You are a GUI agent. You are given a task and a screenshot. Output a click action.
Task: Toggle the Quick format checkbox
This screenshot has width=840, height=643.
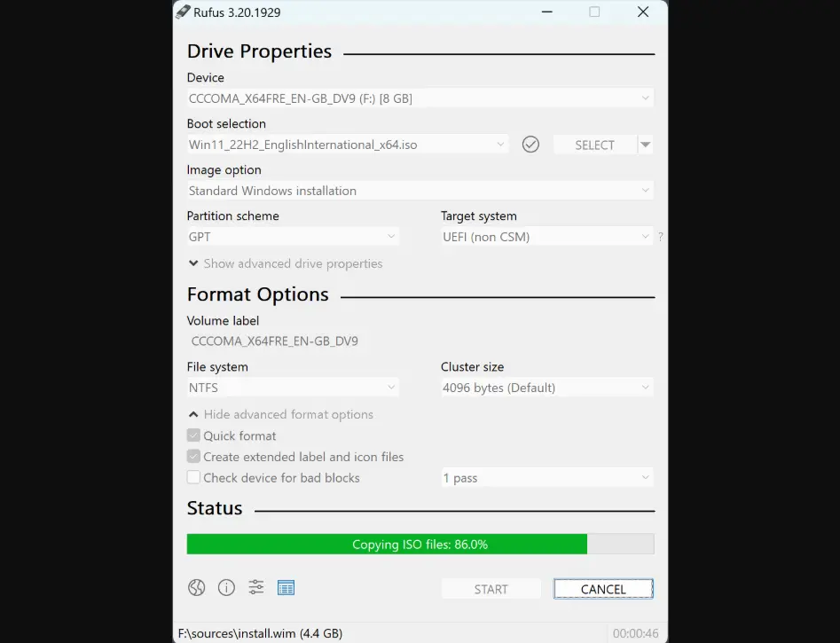tap(193, 435)
